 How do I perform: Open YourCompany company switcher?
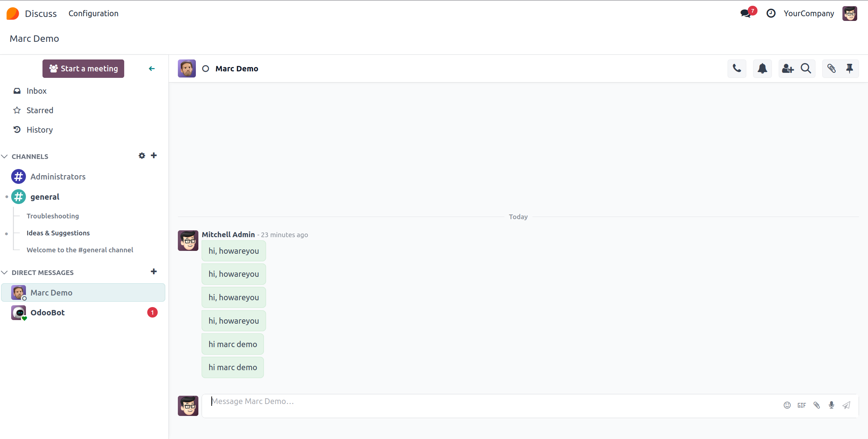[809, 13]
